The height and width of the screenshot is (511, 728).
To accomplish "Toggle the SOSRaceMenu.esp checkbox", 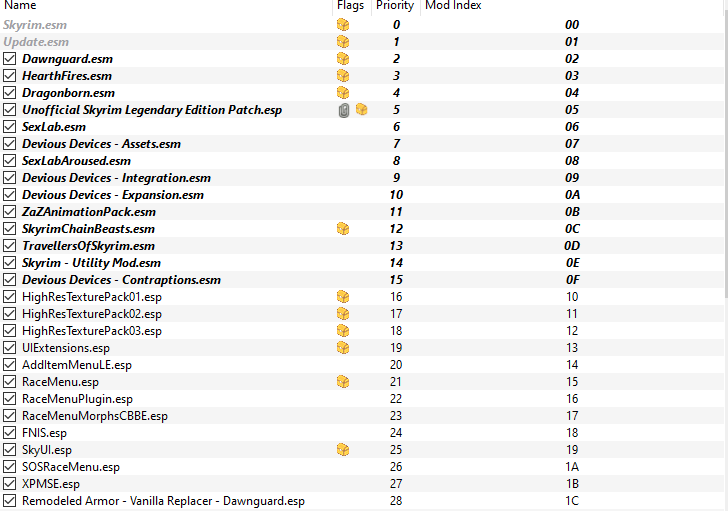I will [x=9, y=467].
